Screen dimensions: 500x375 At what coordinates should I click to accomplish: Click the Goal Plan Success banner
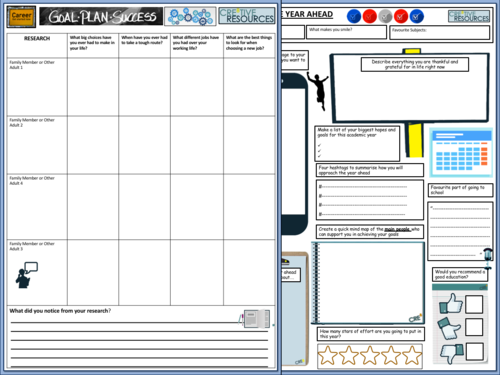pos(101,16)
